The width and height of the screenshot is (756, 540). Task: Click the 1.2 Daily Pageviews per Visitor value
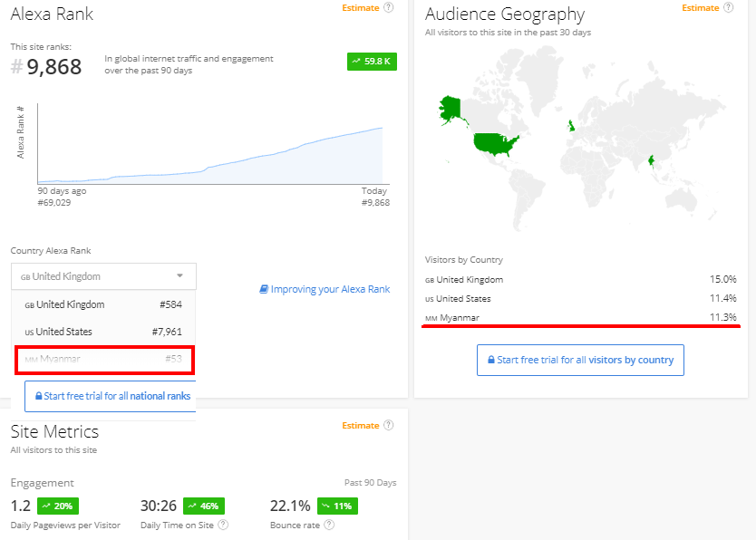pyautogui.click(x=21, y=506)
